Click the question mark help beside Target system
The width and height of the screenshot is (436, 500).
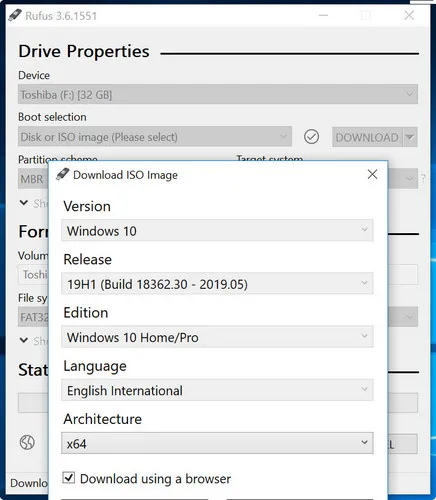pyautogui.click(x=423, y=178)
